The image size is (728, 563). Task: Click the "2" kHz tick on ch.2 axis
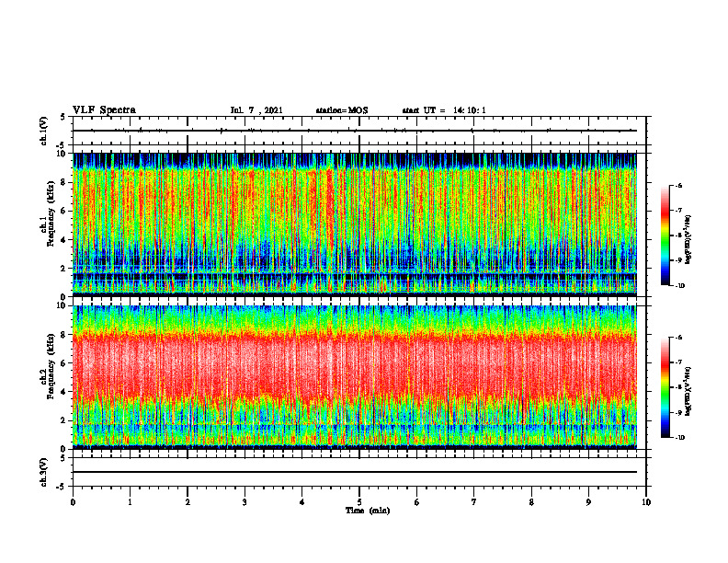point(63,420)
